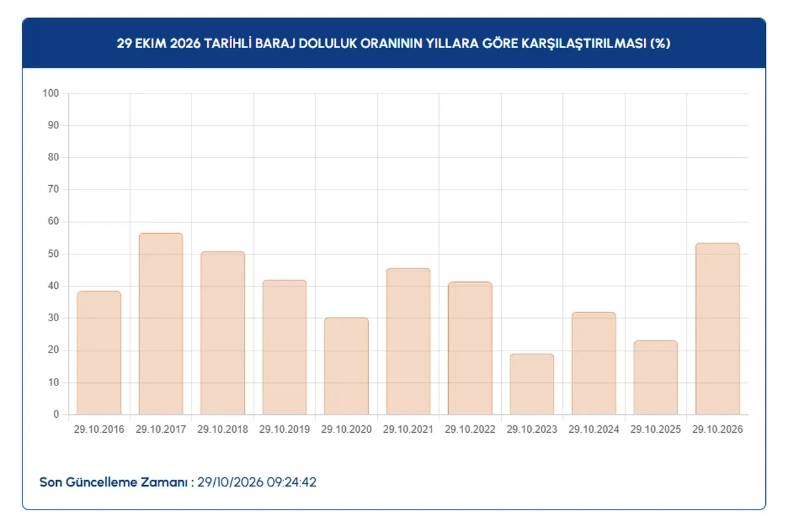Viewport: 799px width, 532px height.
Task: Click the y-axis value 100
Action: 51,94
